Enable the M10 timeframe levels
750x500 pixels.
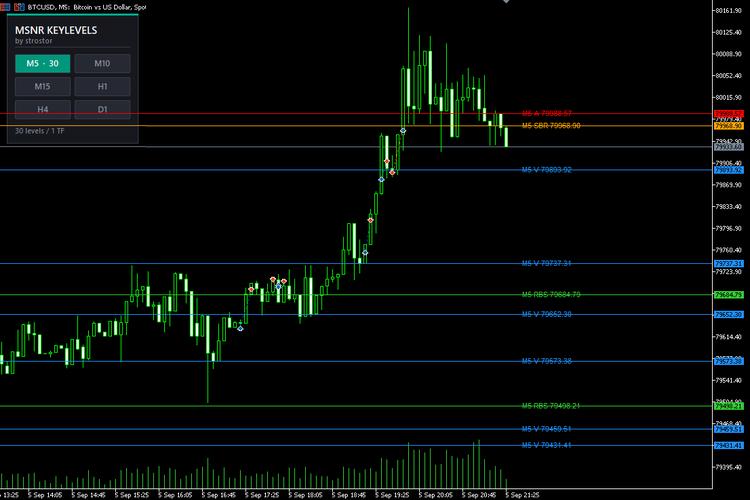click(102, 63)
